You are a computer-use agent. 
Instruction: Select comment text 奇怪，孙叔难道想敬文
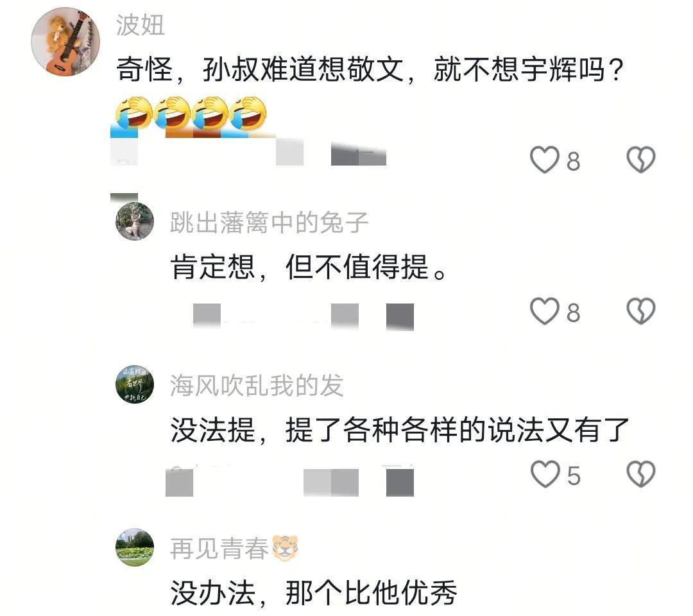click(261, 69)
